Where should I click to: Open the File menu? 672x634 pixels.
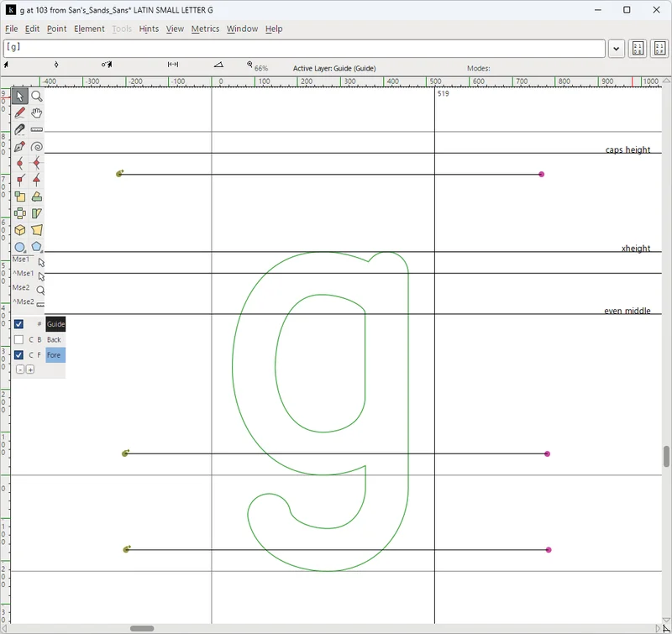11,29
